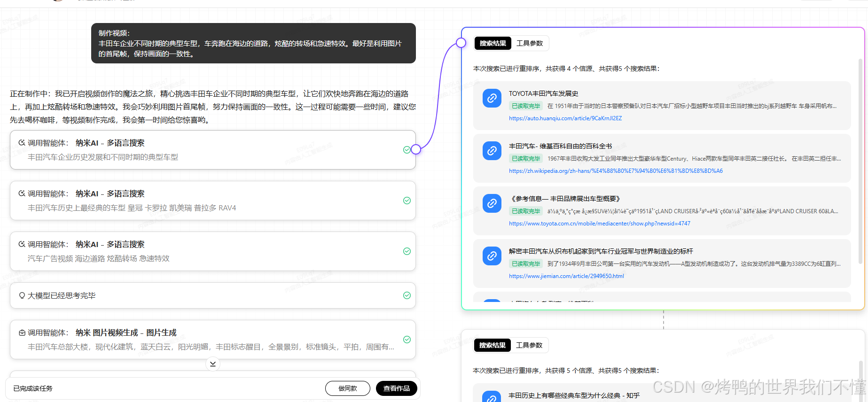Click result title 《参考信息— 丰田品牌展出车型概要》
The width and height of the screenshot is (868, 402).
click(566, 199)
